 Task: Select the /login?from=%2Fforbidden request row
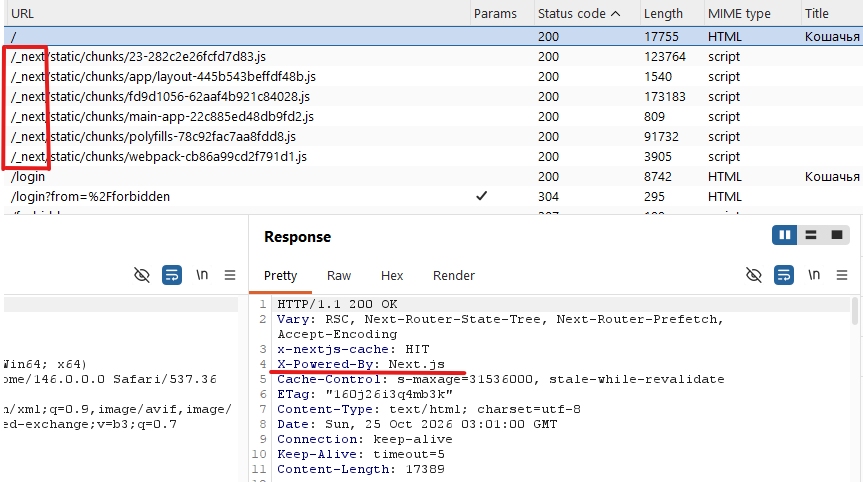tap(433, 196)
